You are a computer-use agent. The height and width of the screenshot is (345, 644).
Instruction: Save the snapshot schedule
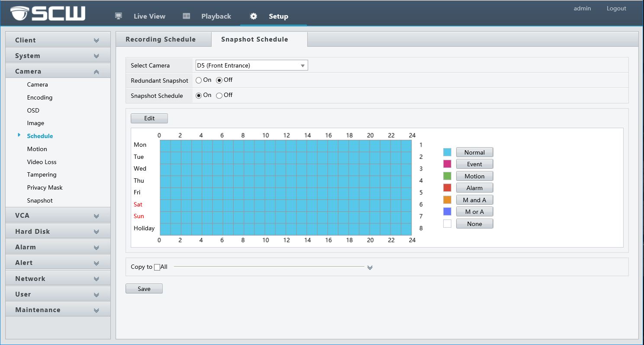pyautogui.click(x=144, y=289)
